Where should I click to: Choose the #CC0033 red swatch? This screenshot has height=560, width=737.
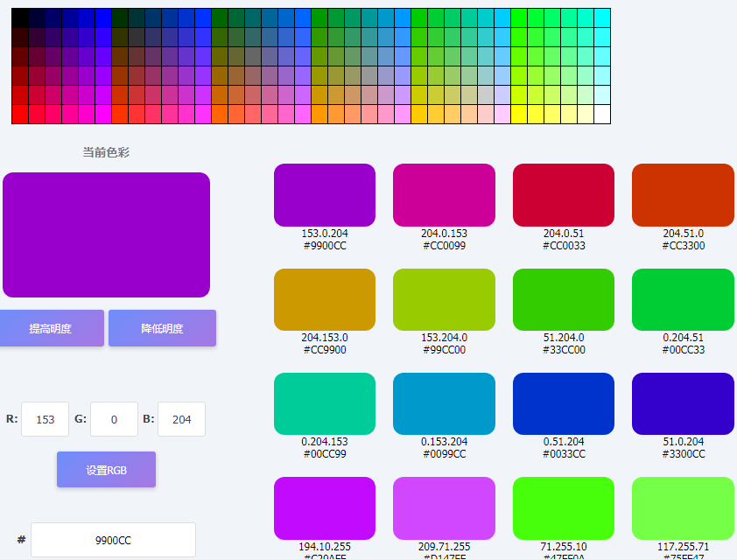tap(563, 195)
